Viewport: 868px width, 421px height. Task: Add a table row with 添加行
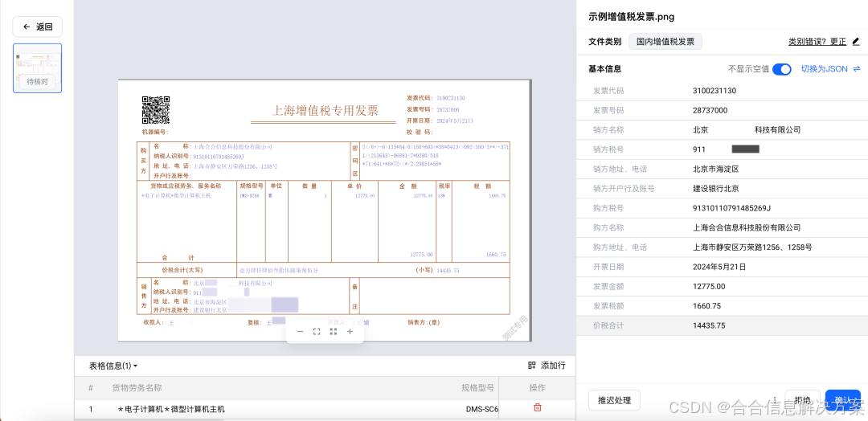coord(547,365)
